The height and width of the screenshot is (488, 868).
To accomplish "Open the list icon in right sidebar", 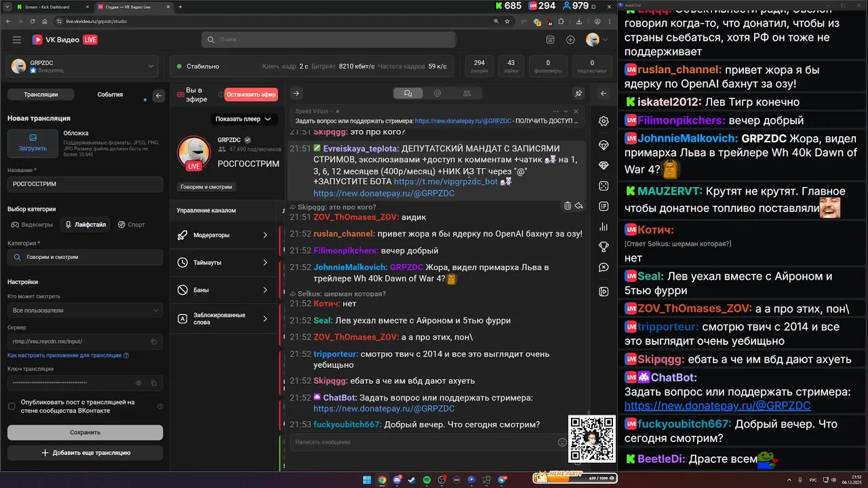I will pos(604,206).
